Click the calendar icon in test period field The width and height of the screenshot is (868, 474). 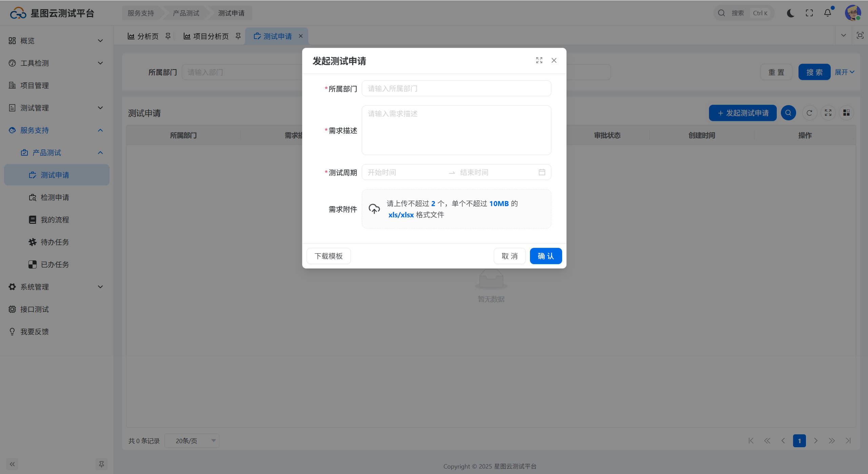(x=542, y=172)
